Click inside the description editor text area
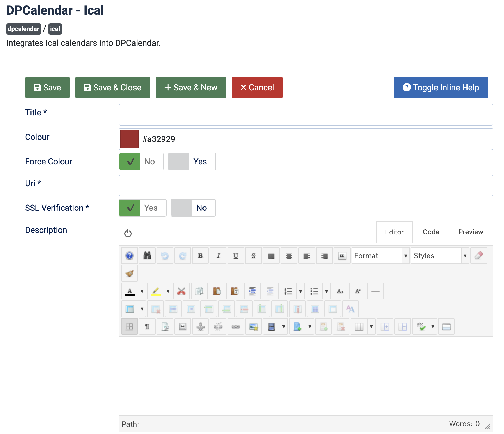This screenshot has width=504, height=434. click(x=306, y=376)
